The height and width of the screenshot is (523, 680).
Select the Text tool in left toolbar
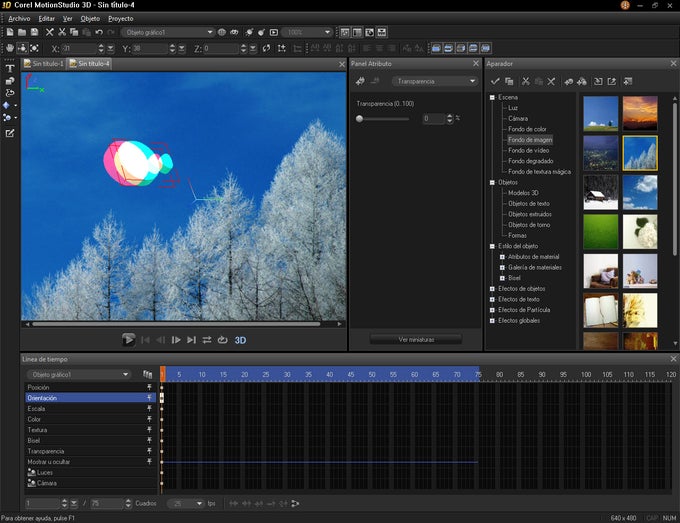(x=10, y=68)
